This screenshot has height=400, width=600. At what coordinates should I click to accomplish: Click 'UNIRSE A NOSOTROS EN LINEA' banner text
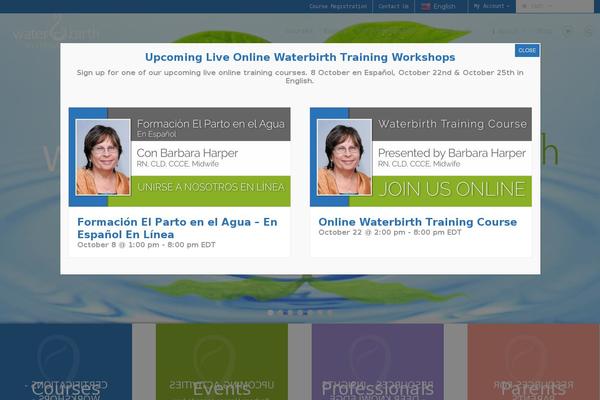coord(211,187)
